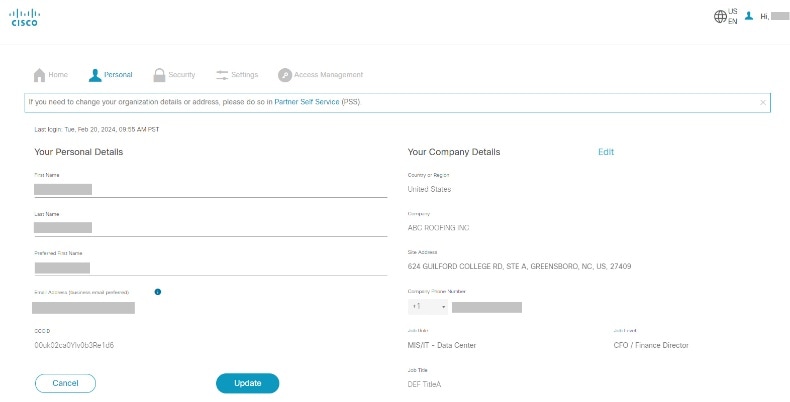Click the United States country value
The image size is (790, 402).
pos(429,189)
